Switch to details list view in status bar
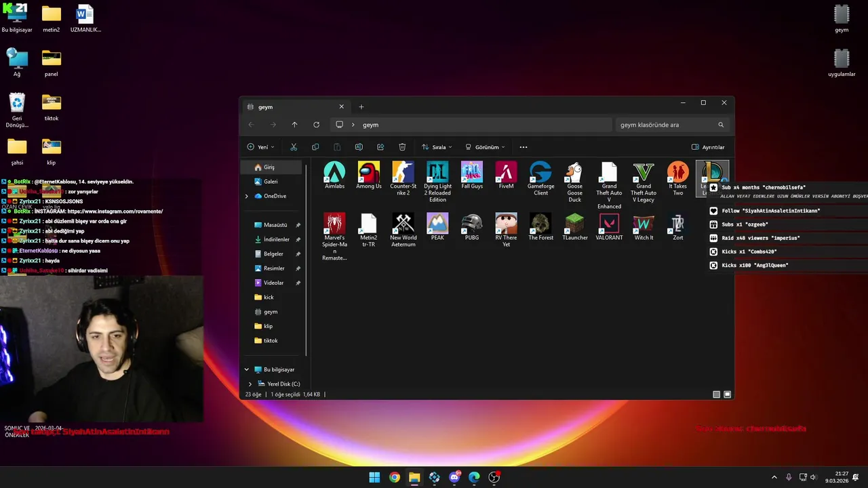Viewport: 868px width, 488px height. click(x=716, y=394)
